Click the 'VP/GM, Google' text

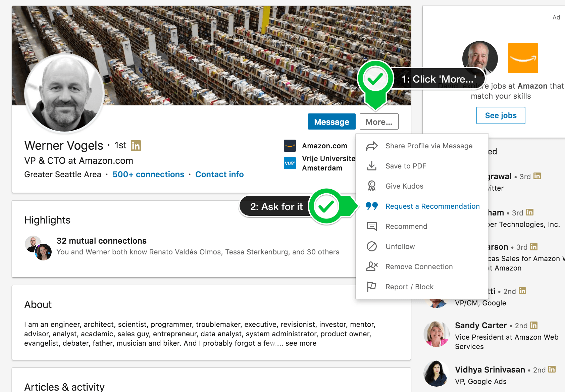(x=480, y=303)
